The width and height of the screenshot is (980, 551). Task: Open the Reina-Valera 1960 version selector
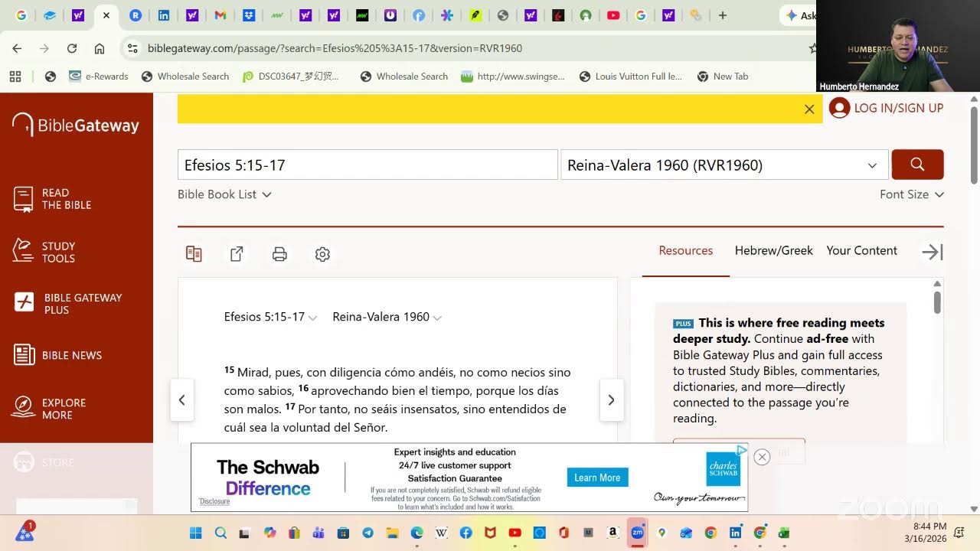tap(724, 165)
